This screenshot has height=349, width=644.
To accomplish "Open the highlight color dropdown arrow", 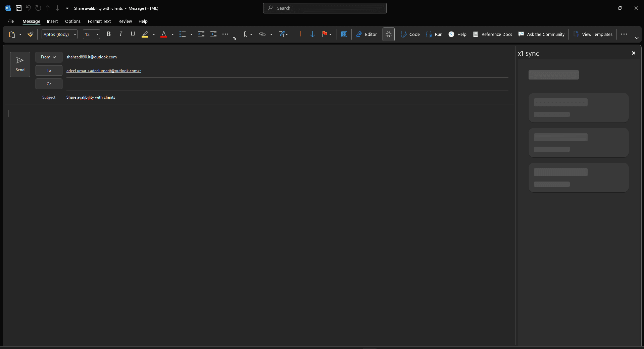I will point(154,34).
